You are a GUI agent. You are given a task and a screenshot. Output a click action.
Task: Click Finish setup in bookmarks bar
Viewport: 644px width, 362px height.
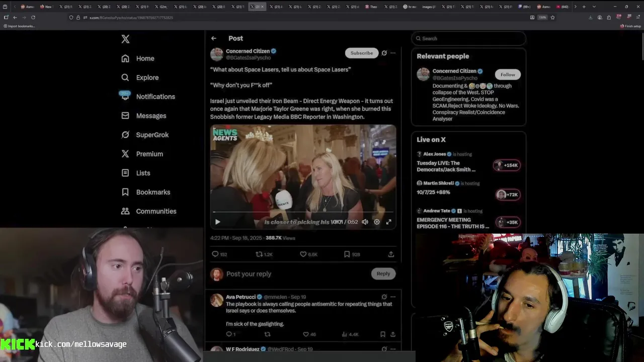point(630,26)
